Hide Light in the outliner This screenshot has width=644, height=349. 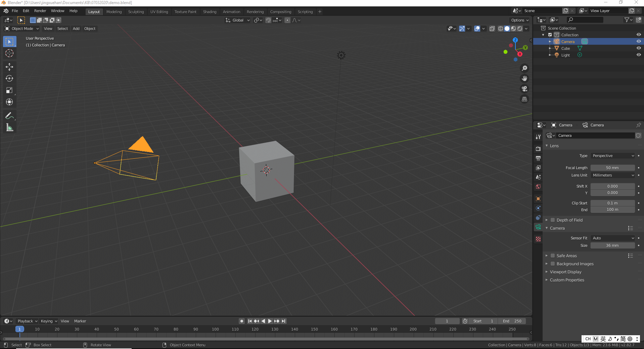click(x=639, y=55)
